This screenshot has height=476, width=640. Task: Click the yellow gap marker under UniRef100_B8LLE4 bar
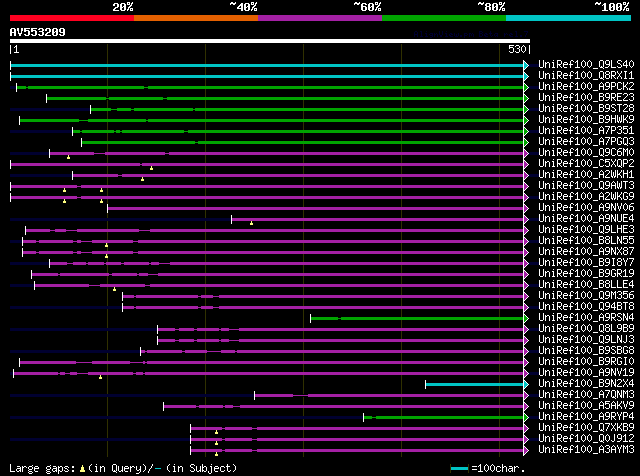point(114,289)
